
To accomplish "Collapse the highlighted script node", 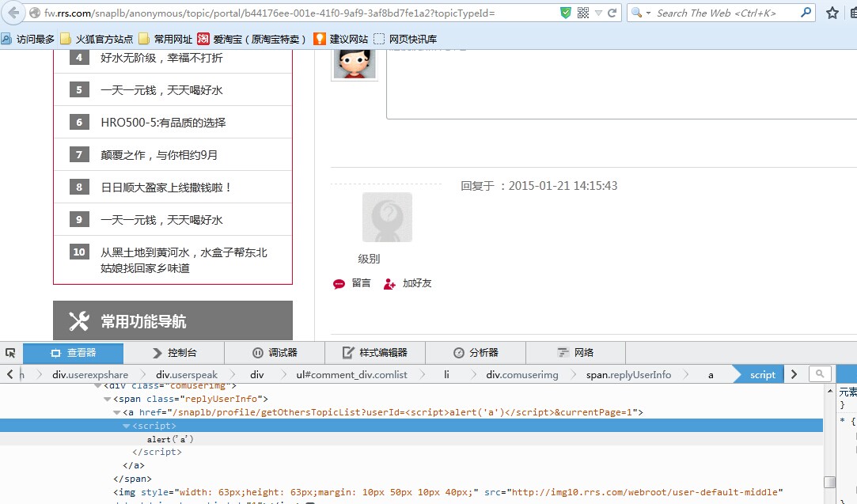I will tap(127, 426).
